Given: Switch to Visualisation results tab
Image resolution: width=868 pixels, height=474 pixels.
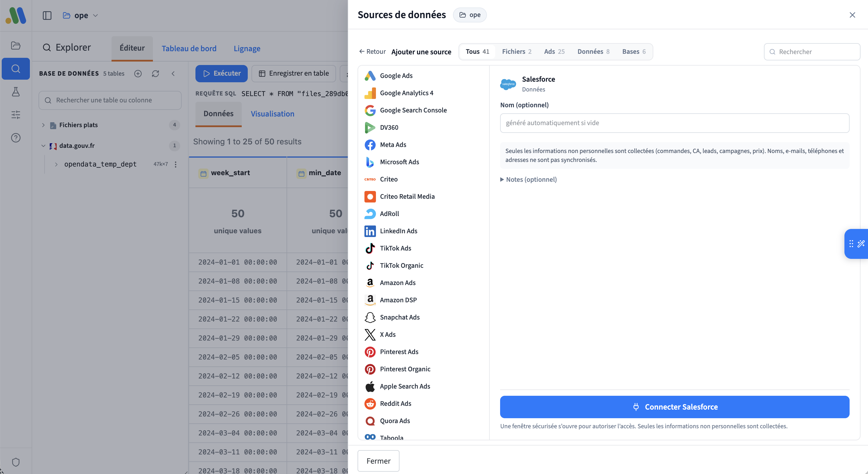Looking at the screenshot, I should (272, 114).
